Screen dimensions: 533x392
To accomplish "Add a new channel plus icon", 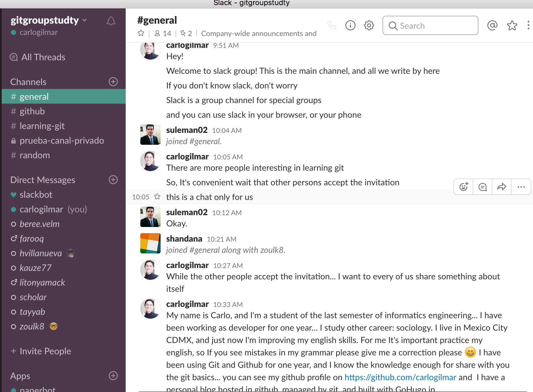I will pyautogui.click(x=113, y=82).
